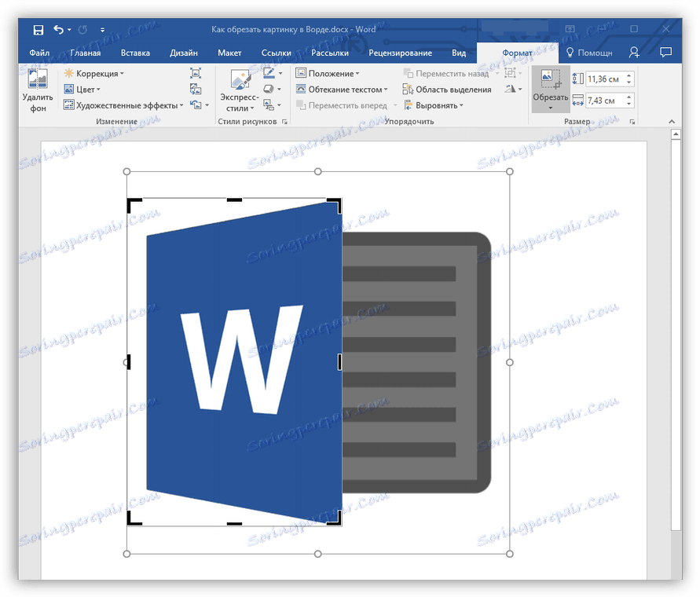Open rotate objects dropdown arrow
The height and width of the screenshot is (597, 700).
[x=520, y=90]
